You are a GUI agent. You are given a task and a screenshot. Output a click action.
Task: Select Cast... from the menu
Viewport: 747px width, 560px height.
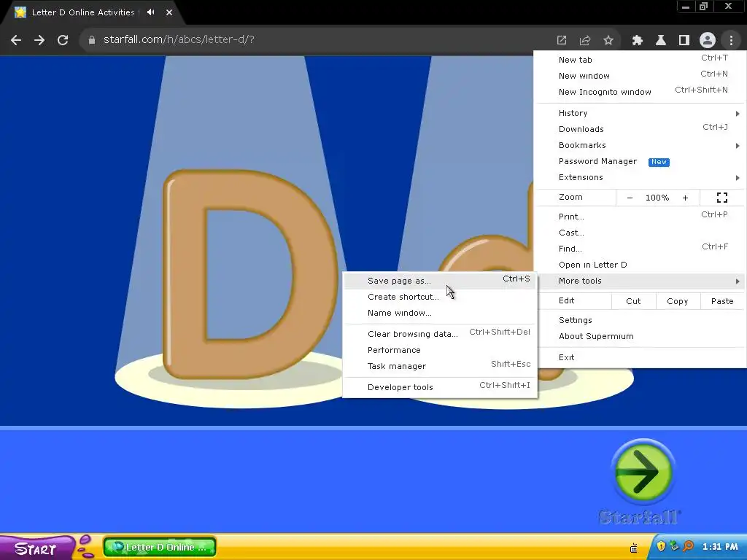coord(640,233)
